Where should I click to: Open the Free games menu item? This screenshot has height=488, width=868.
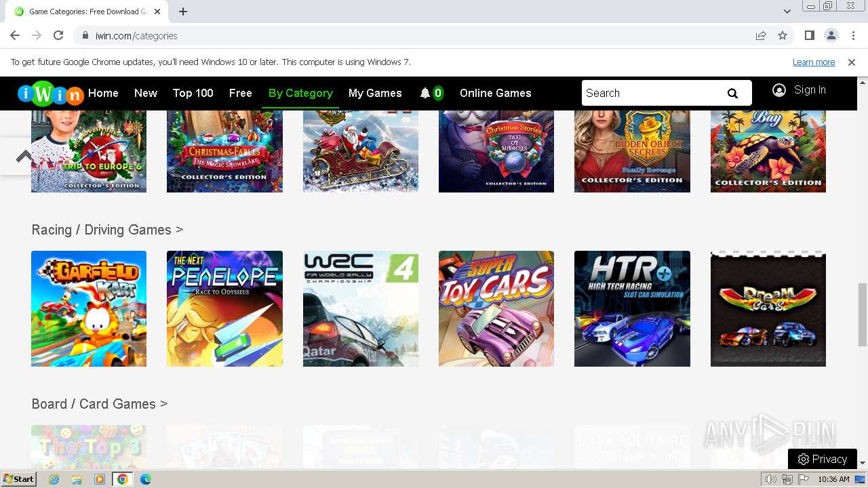241,94
